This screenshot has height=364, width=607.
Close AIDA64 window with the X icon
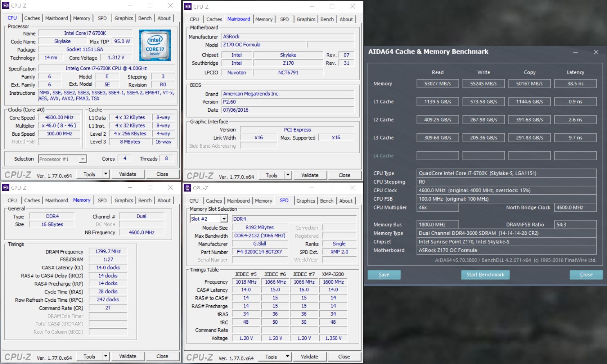pos(596,52)
